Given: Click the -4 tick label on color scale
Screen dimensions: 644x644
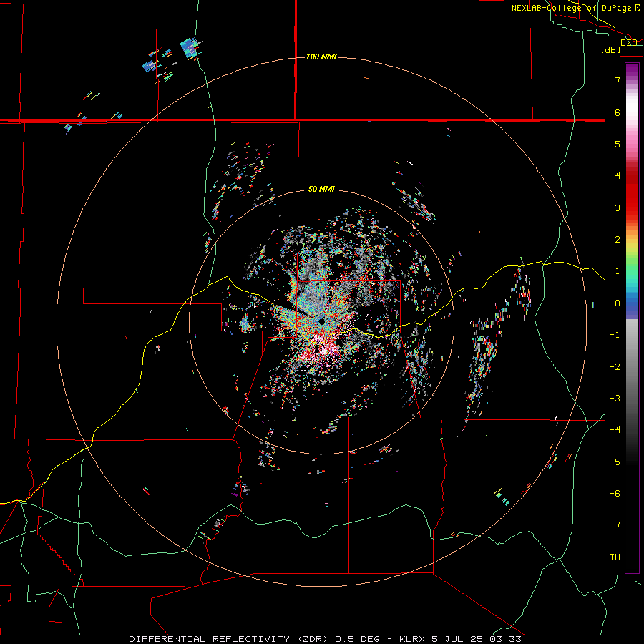Looking at the screenshot, I should tap(615, 430).
